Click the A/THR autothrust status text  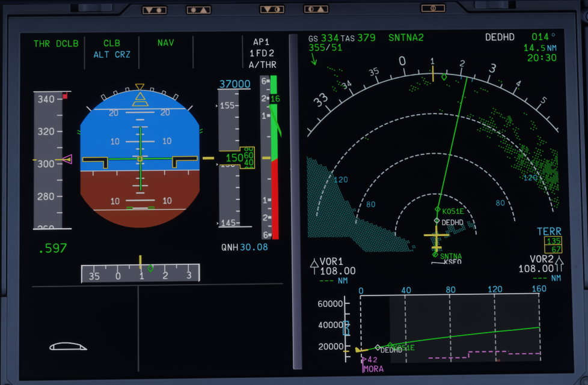click(x=263, y=65)
